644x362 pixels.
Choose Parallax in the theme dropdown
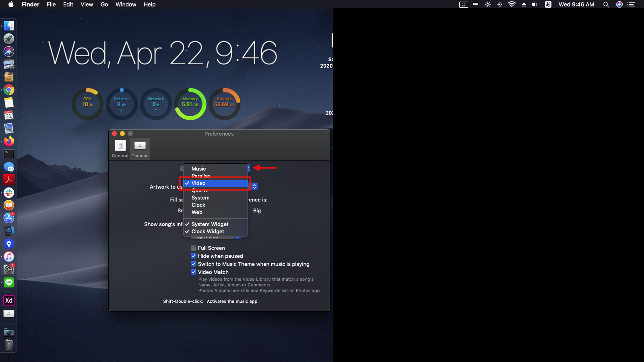[x=215, y=175]
